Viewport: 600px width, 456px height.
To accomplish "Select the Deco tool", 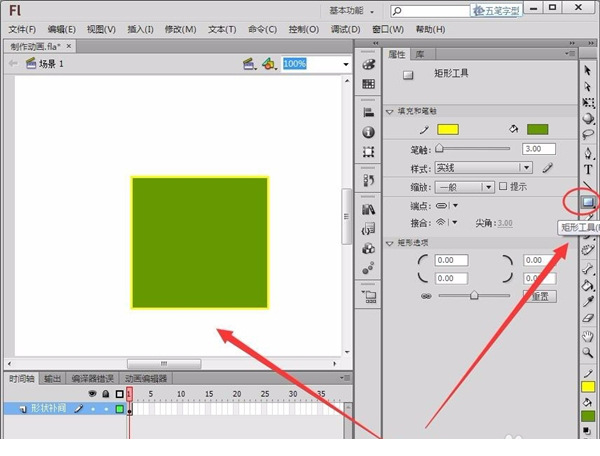I will 588,250.
